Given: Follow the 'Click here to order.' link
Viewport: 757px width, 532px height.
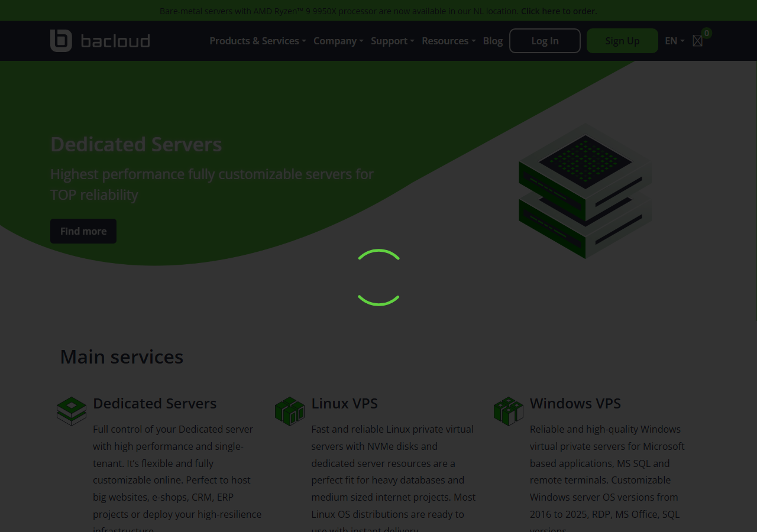Looking at the screenshot, I should pos(559,11).
